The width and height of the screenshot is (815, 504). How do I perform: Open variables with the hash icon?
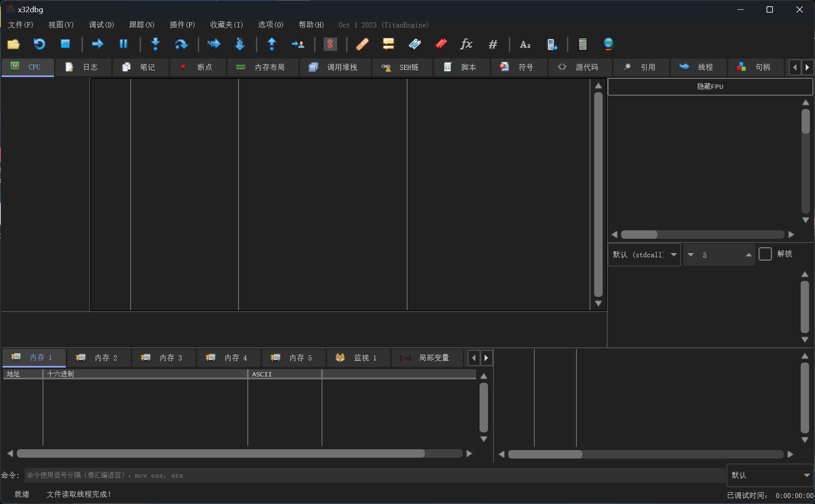click(x=493, y=44)
